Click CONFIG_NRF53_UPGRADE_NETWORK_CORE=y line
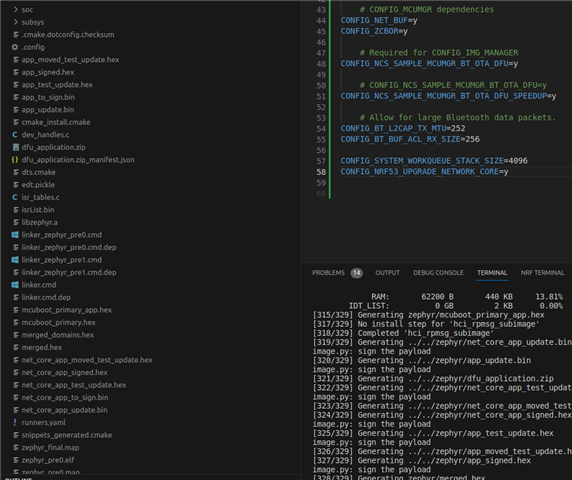This screenshot has height=480, width=572. pos(424,172)
